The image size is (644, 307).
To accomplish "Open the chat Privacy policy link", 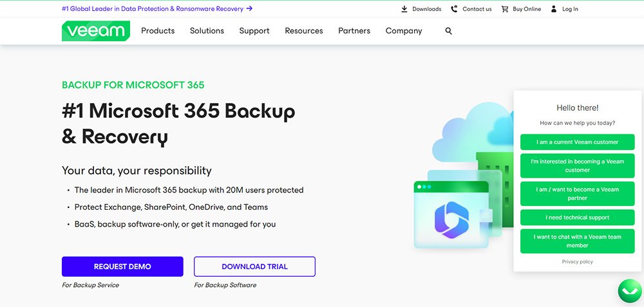I will tap(577, 261).
